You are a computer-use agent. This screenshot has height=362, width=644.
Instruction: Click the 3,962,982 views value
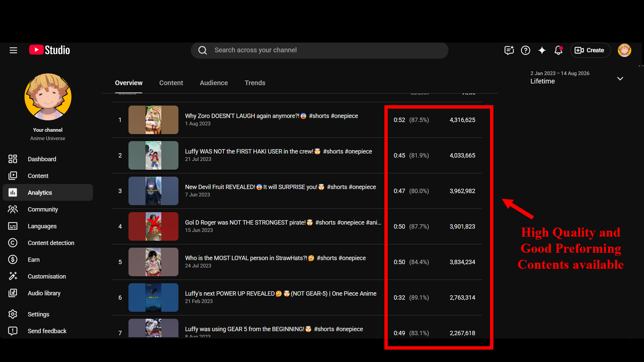click(462, 191)
